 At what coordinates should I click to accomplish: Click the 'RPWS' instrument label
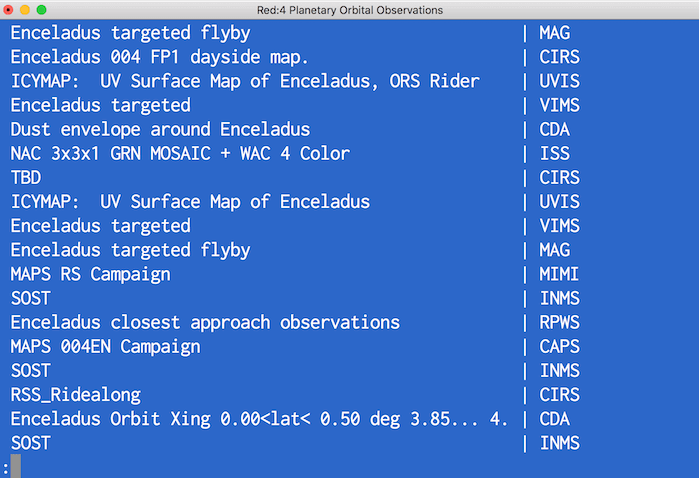click(559, 322)
